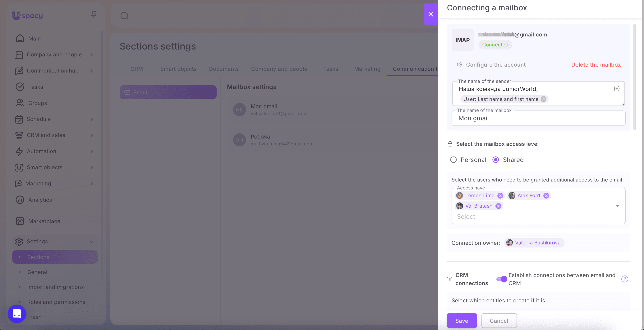Remove Val Bratash from access list
Viewport: 644px width, 330px height.
click(498, 206)
